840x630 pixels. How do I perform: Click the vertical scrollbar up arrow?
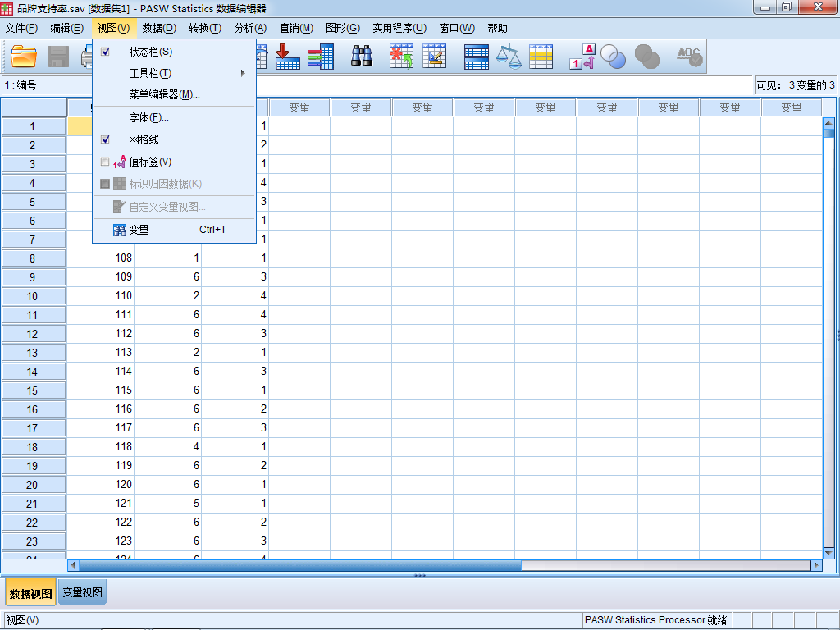point(829,123)
